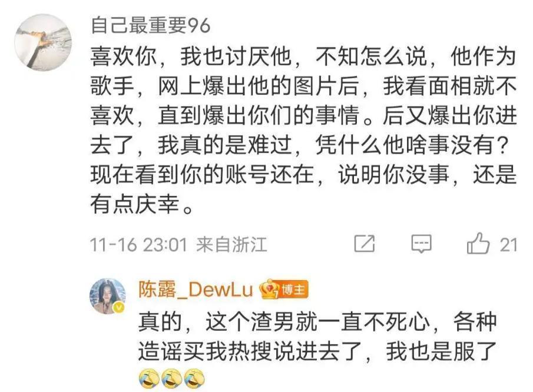
Task: Open the reply speech-bubble icon
Action: (422, 244)
